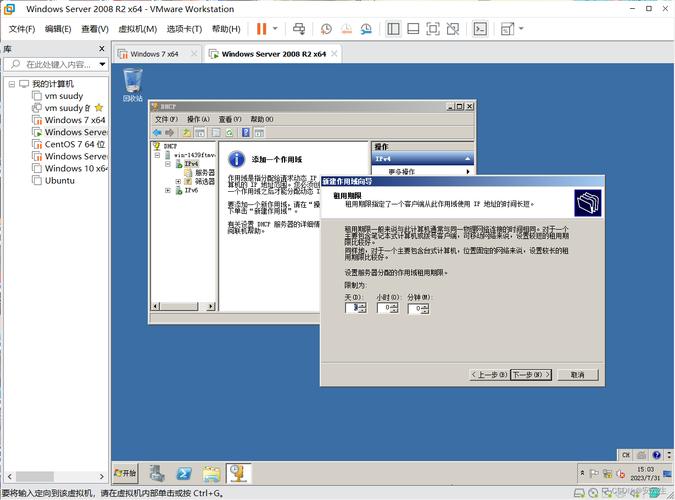This screenshot has width=675, height=500.
Task: Open the library search dropdown arrow
Action: pos(102,65)
